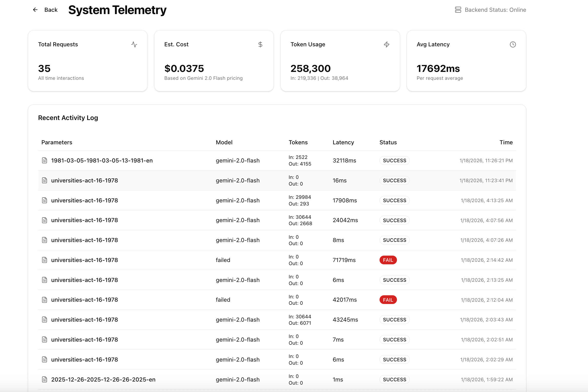
Task: Click the document icon for the 2025-12-26 entry
Action: click(45, 379)
